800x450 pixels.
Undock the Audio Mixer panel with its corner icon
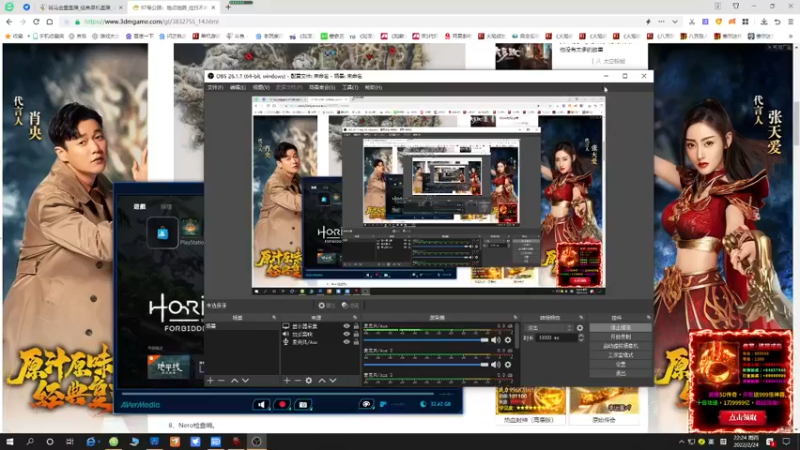pyautogui.click(x=515, y=317)
